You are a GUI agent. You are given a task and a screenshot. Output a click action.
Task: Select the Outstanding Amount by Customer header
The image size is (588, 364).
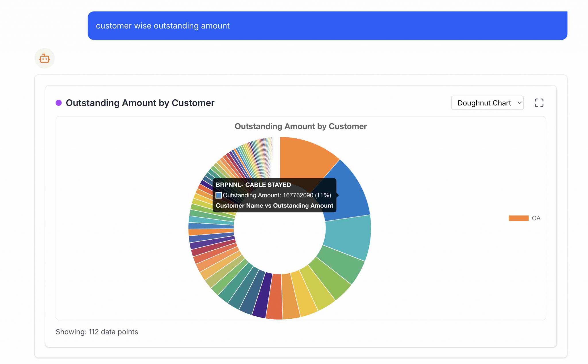pyautogui.click(x=140, y=103)
